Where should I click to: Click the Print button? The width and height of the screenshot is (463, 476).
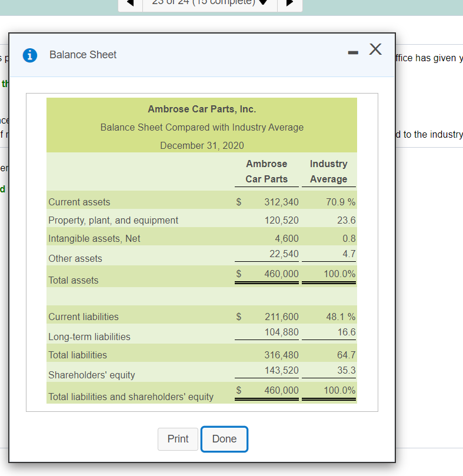coord(178,439)
